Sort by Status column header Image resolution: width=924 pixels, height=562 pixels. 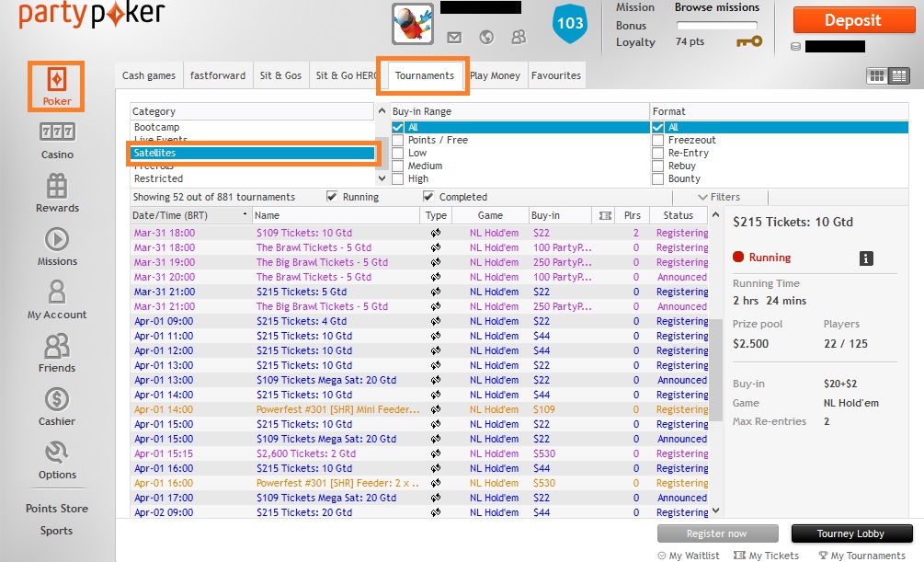tap(679, 216)
